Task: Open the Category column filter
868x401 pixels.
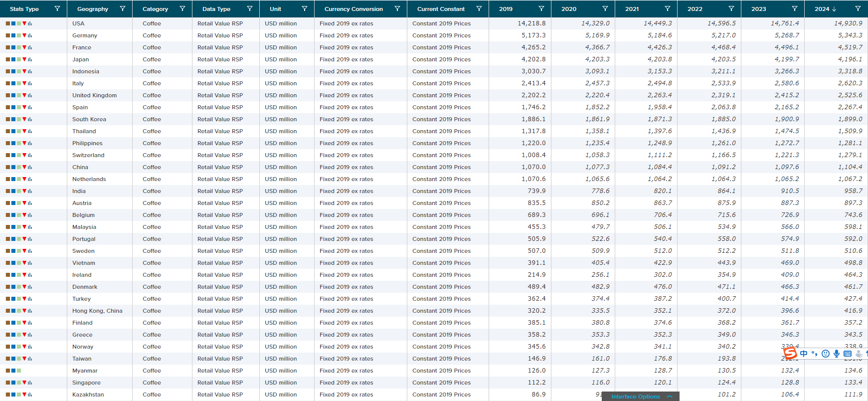Action: point(182,9)
